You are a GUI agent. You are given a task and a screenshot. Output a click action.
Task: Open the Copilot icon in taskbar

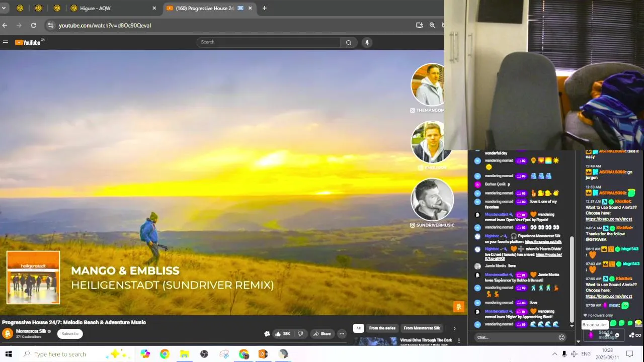(145, 354)
